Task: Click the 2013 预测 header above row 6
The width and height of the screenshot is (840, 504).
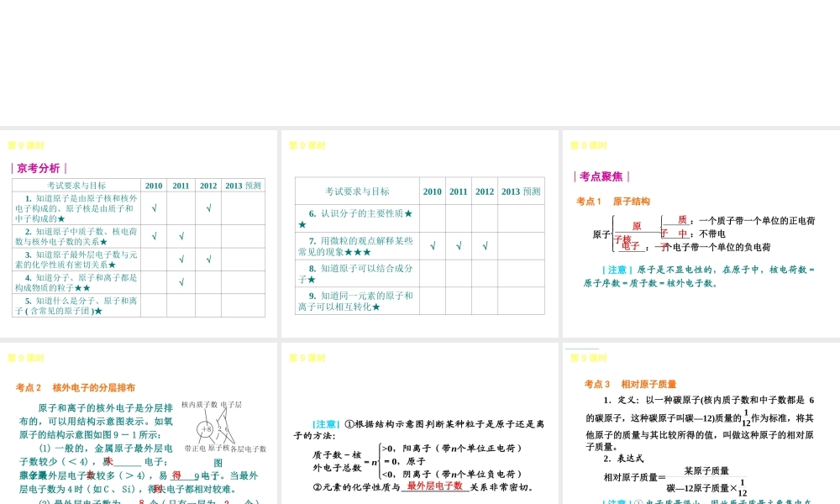Action: coord(521,192)
